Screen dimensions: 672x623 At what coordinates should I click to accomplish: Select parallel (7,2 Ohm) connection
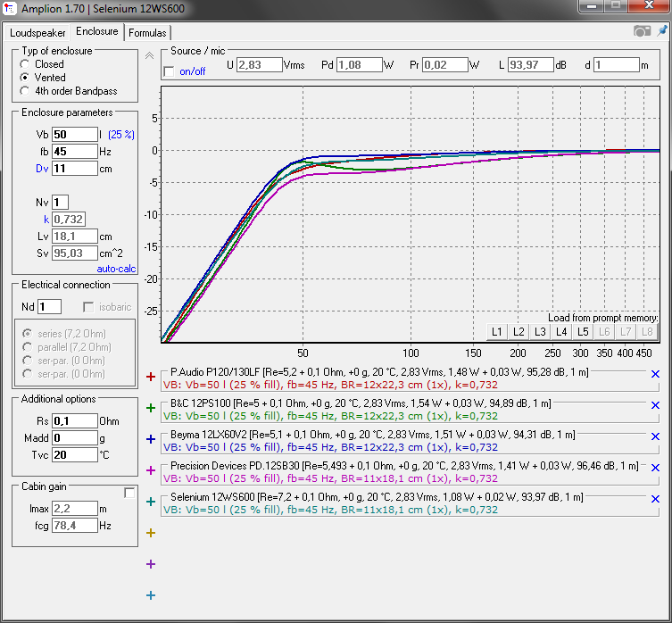pos(28,347)
